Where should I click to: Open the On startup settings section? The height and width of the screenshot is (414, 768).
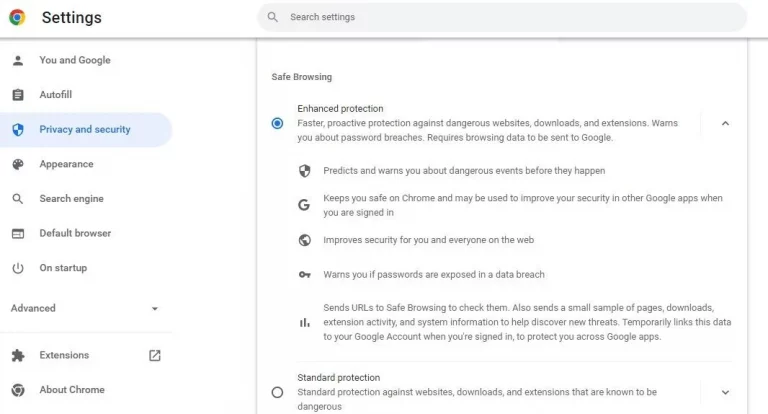pos(86,268)
